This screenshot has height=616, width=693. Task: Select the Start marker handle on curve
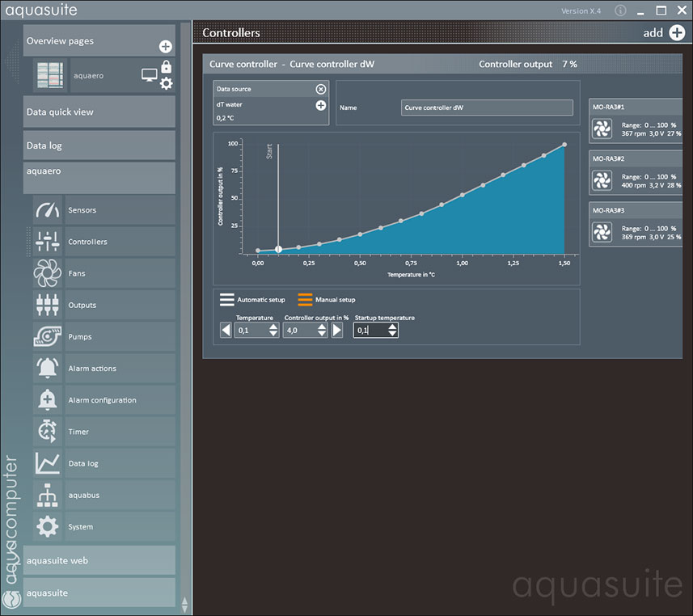pyautogui.click(x=278, y=249)
